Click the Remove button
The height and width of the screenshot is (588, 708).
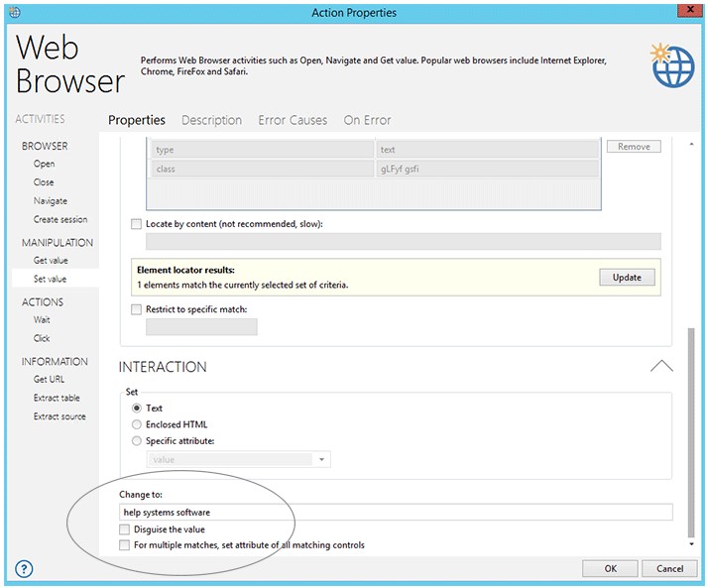[x=634, y=147]
